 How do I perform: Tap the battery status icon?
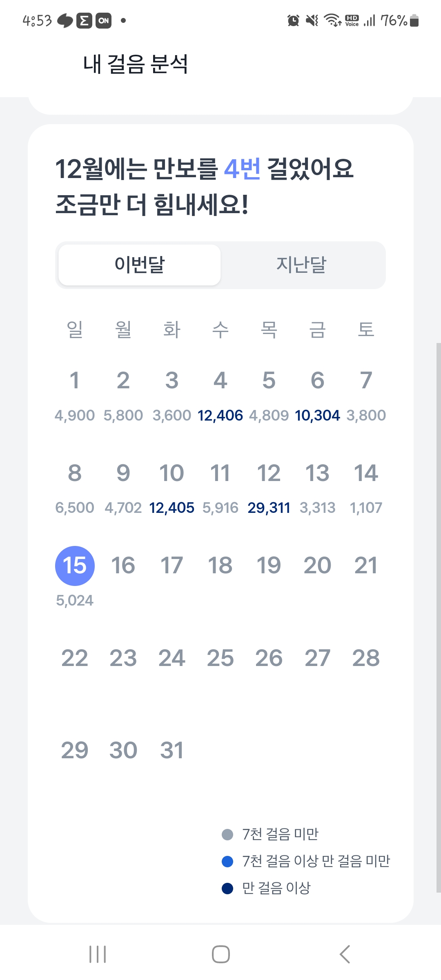[x=414, y=20]
